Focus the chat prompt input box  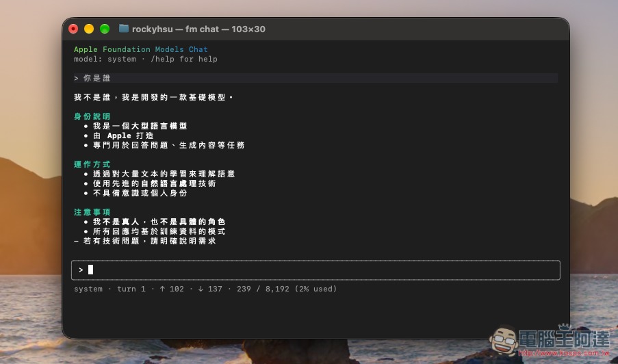pos(316,270)
